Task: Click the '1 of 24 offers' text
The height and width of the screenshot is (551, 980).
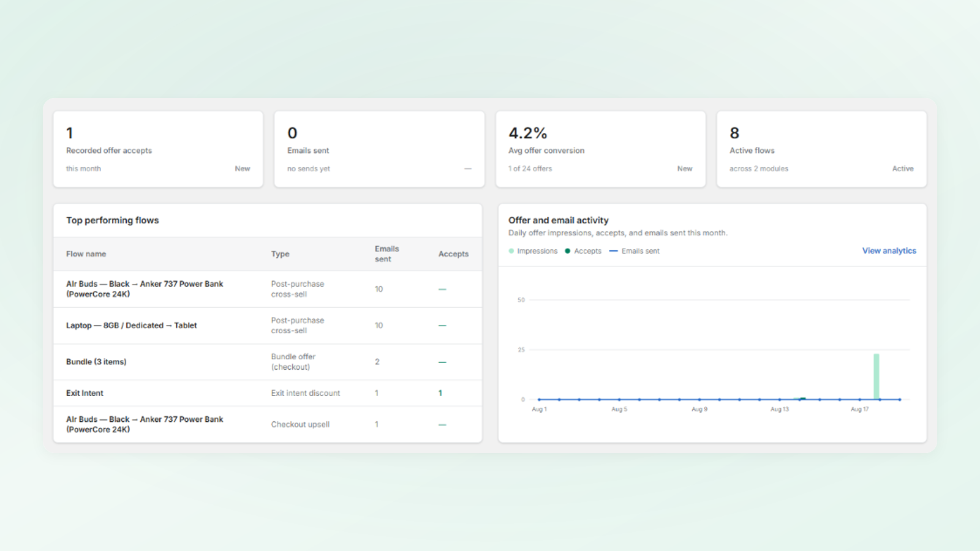Action: (x=530, y=168)
